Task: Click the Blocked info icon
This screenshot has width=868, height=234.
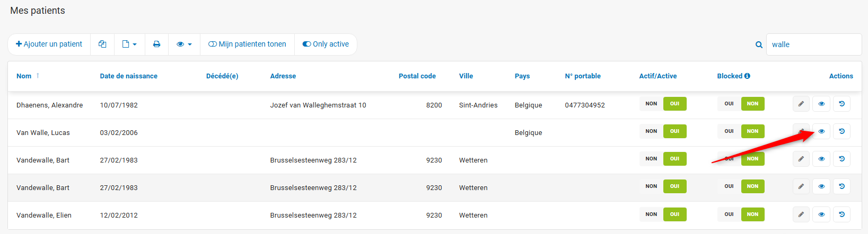Action: click(x=747, y=76)
